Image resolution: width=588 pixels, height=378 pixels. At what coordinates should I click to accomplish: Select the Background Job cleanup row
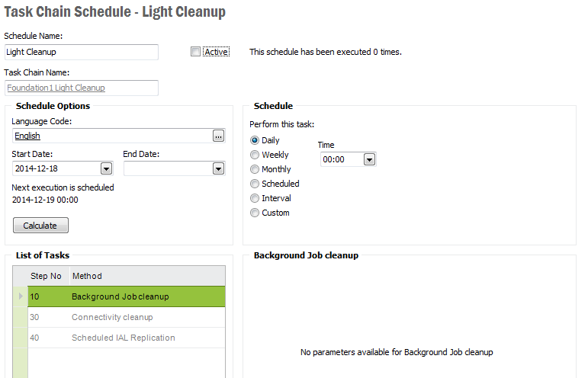tap(120, 296)
